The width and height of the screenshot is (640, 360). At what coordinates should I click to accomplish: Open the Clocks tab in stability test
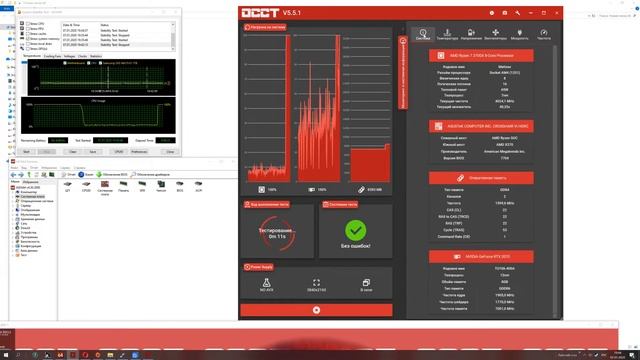click(82, 56)
